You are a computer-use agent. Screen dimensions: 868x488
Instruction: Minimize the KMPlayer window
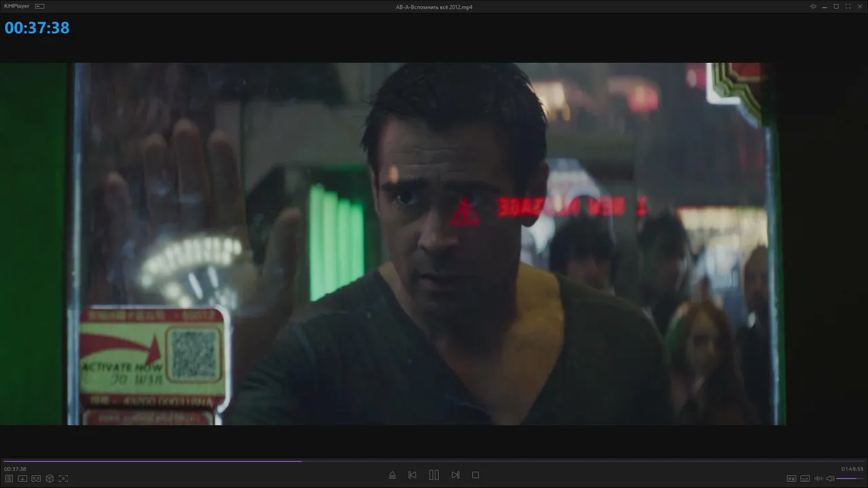click(x=825, y=6)
